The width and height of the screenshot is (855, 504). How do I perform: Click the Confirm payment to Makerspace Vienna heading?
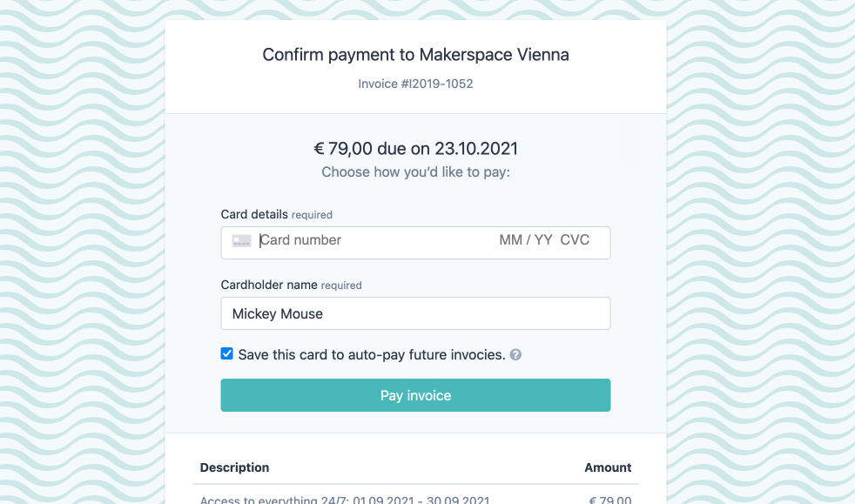pyautogui.click(x=415, y=55)
